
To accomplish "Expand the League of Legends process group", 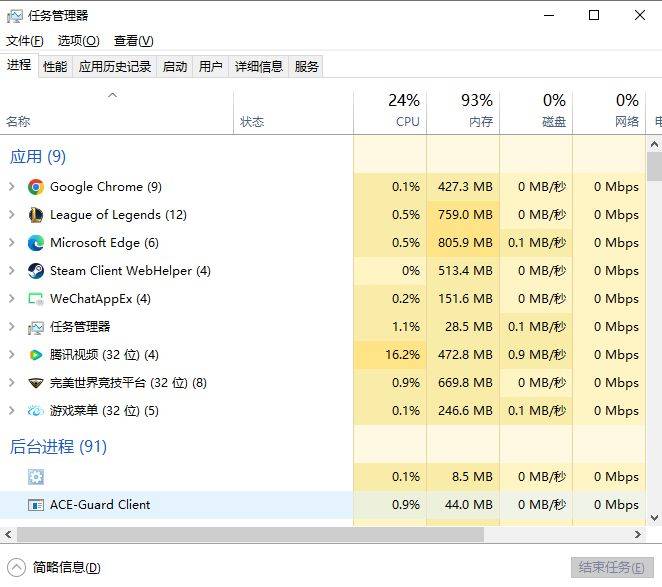I will coord(11,215).
